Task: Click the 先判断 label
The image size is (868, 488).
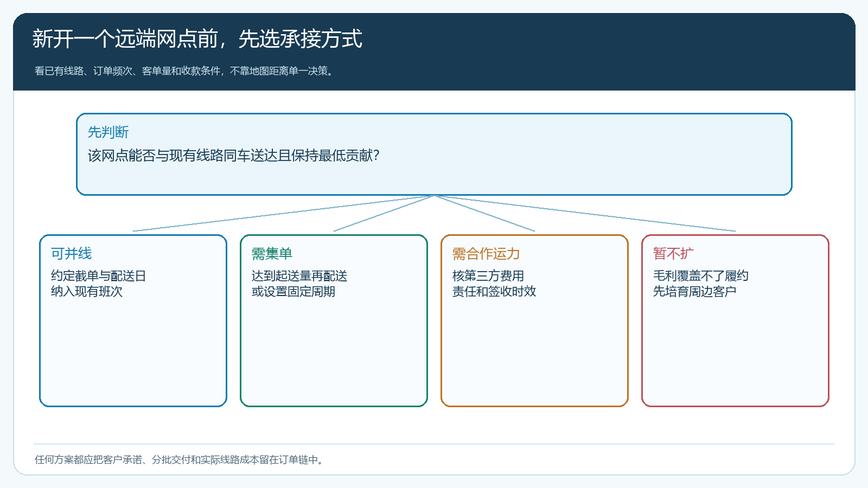Action: [x=108, y=132]
